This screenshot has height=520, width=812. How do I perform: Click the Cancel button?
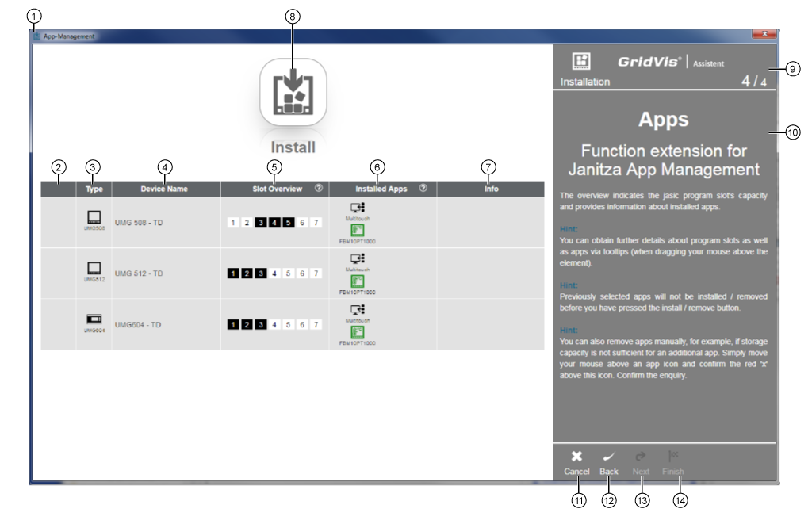tap(576, 462)
